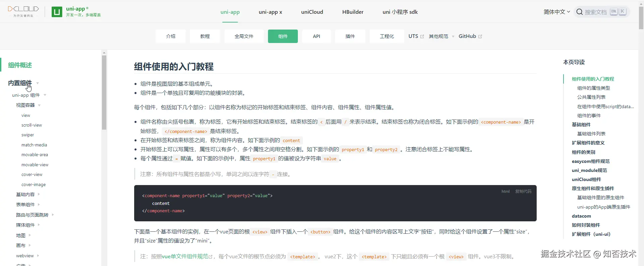The width and height of the screenshot is (644, 266).
Task: Jump to 公共属性列表 in page guide
Action: [591, 97]
